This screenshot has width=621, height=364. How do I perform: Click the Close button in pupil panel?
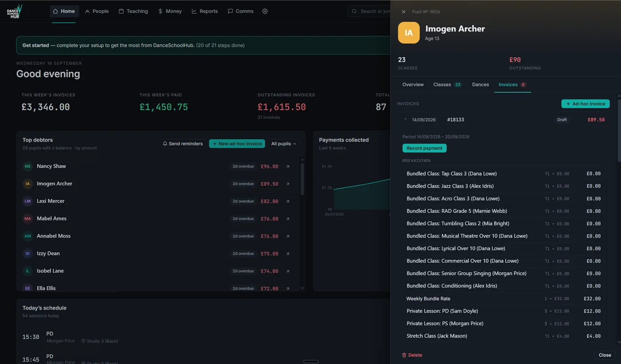pos(605,355)
